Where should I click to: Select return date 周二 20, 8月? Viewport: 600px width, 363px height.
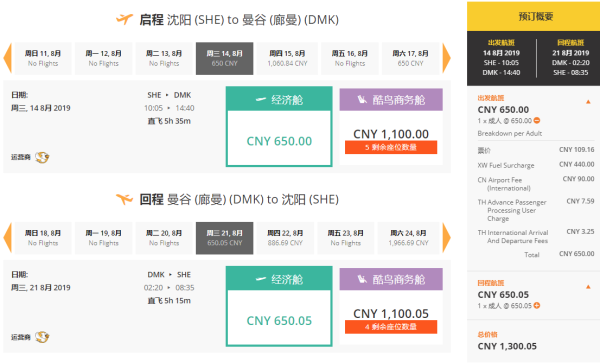(x=164, y=238)
